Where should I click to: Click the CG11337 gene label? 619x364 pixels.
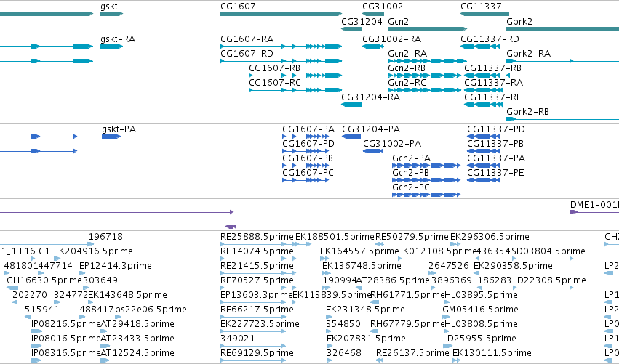(x=481, y=7)
